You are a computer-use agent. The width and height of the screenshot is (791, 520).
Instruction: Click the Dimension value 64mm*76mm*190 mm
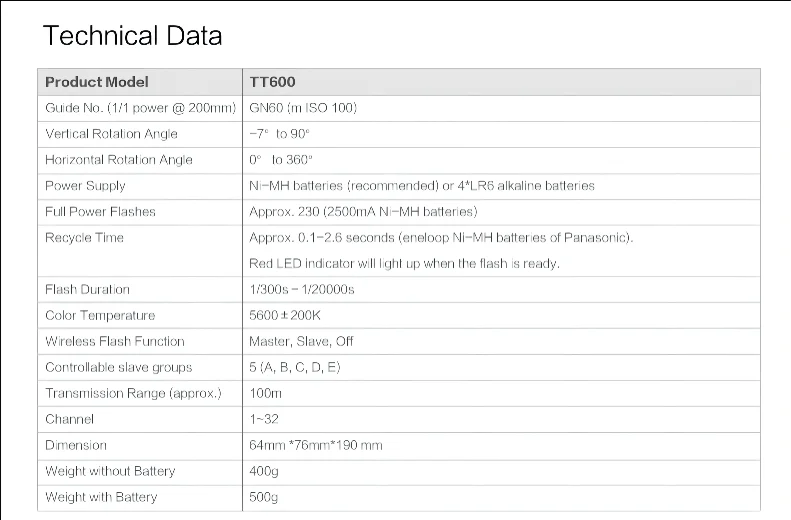pos(315,445)
